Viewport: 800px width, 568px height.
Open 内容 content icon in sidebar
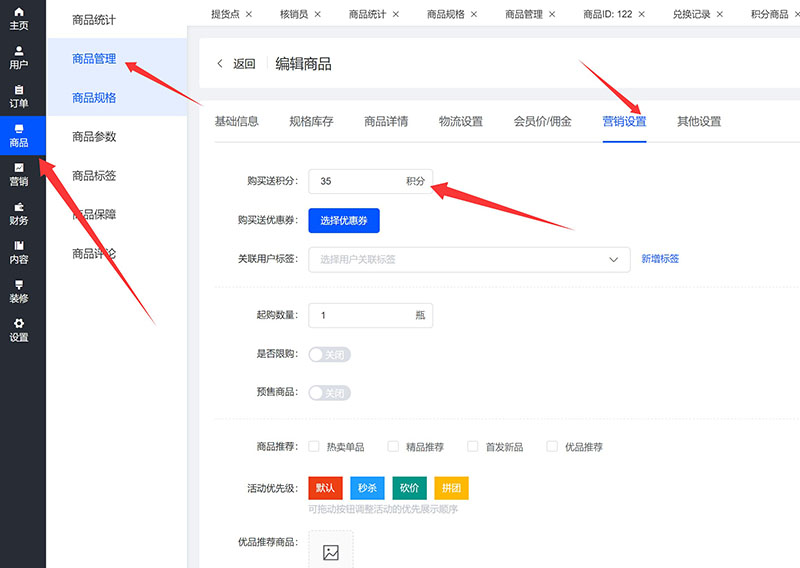pos(18,252)
